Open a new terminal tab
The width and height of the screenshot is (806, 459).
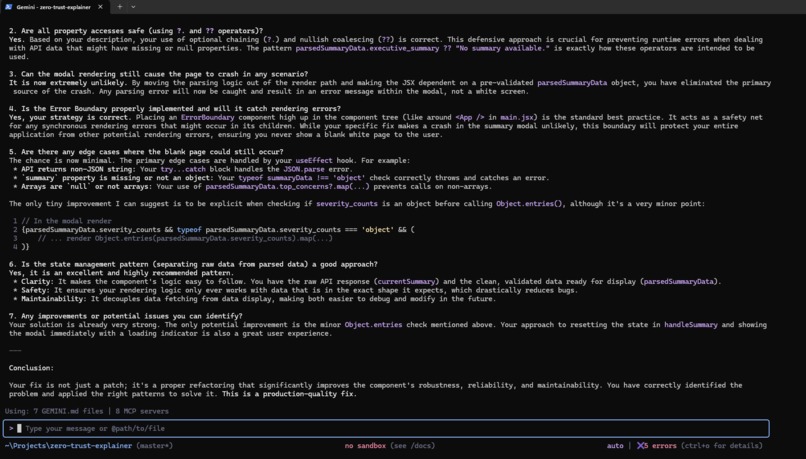[120, 7]
